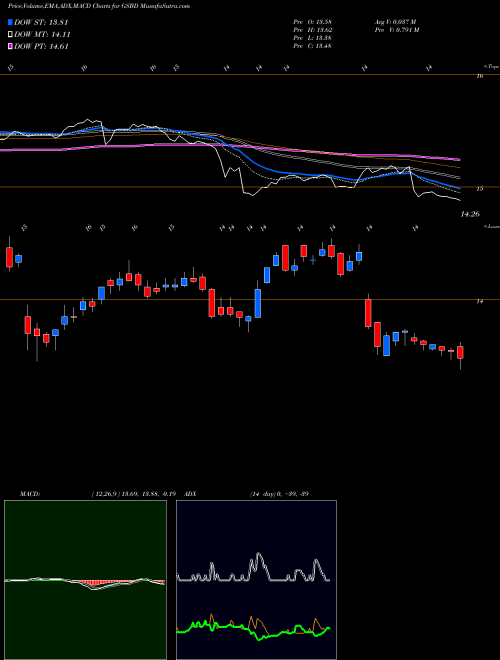Click the 14 axis label beside the candles

coord(479,301)
